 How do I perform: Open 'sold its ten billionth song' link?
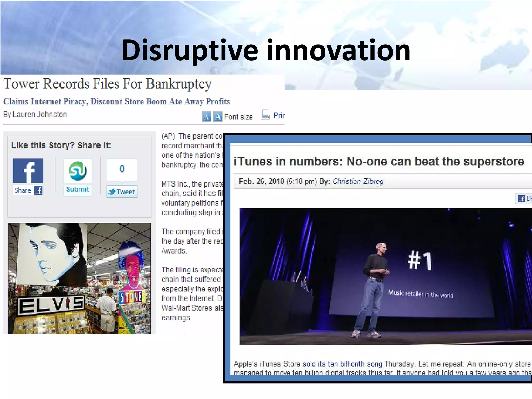point(342,364)
